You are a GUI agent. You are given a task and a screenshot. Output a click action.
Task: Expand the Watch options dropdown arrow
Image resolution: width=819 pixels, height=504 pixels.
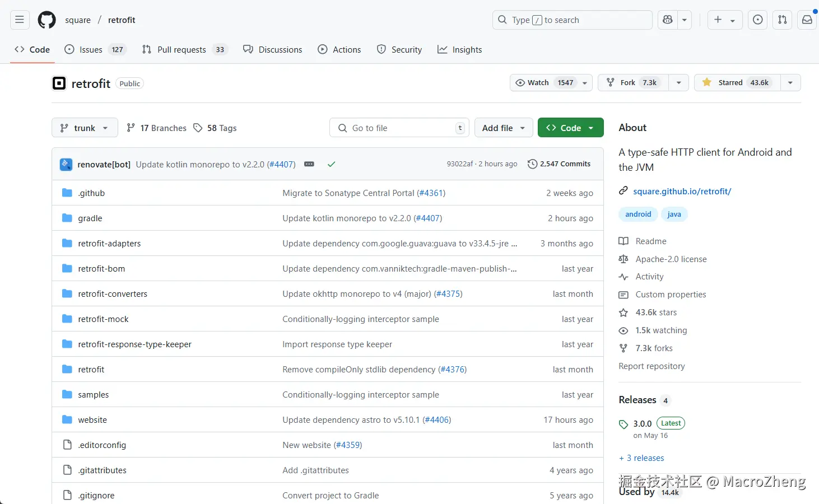(x=585, y=83)
